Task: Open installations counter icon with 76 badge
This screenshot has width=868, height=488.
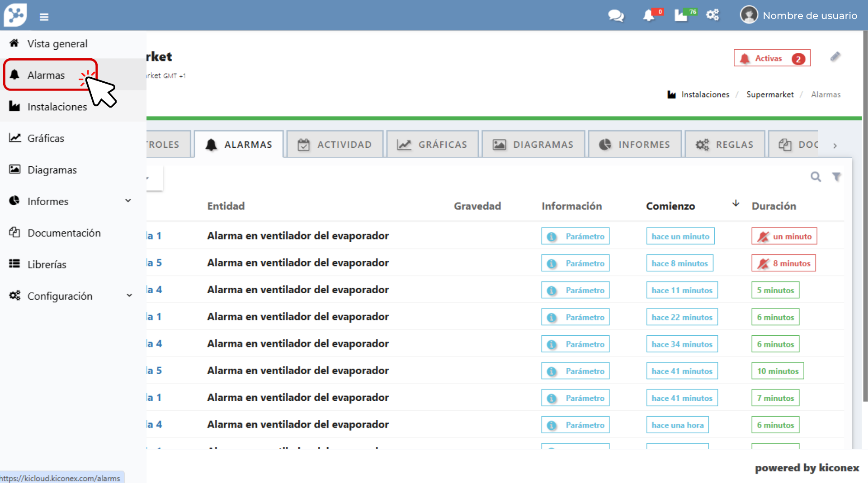Action: 681,16
